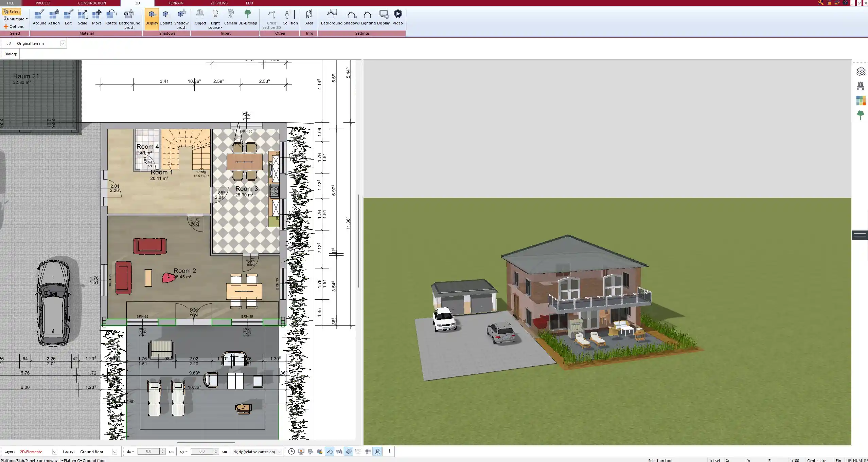Viewport: 868px width, 462px height.
Task: Open the Original terrain dropdown
Action: (x=63, y=43)
